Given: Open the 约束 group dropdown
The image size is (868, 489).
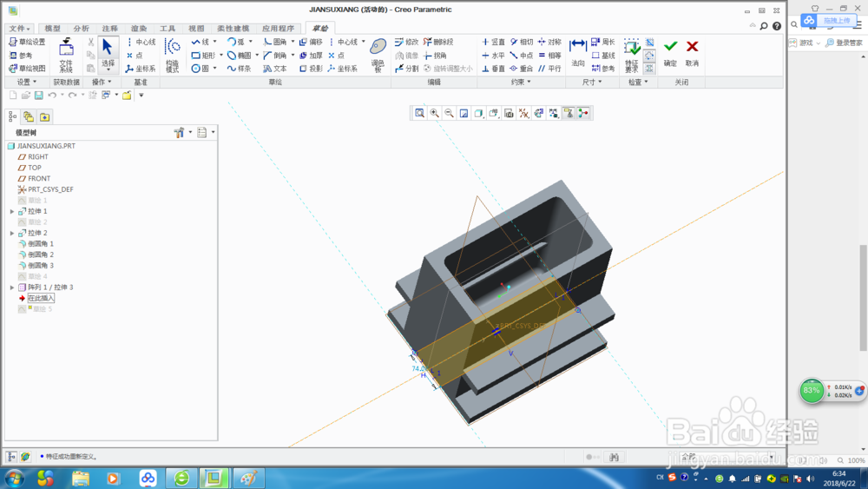Looking at the screenshot, I should (521, 82).
